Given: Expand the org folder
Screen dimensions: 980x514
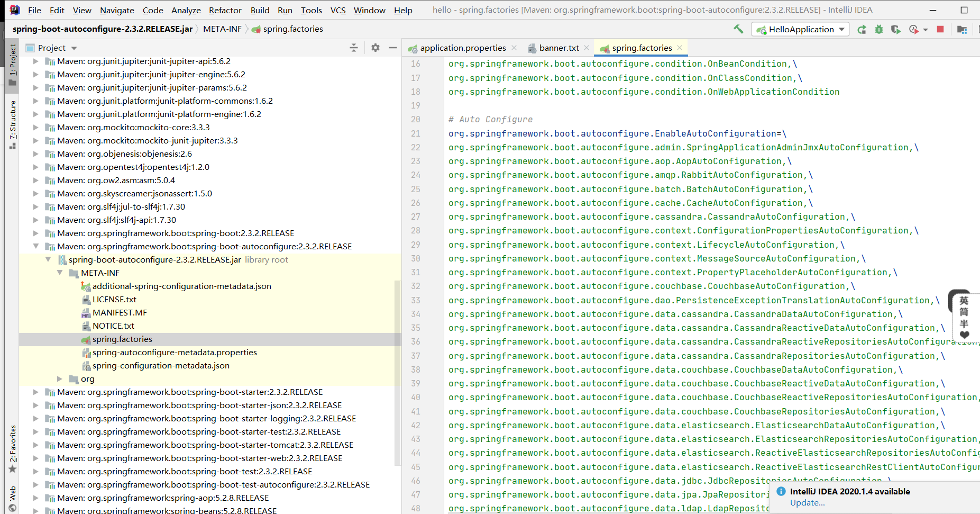Looking at the screenshot, I should [59, 378].
